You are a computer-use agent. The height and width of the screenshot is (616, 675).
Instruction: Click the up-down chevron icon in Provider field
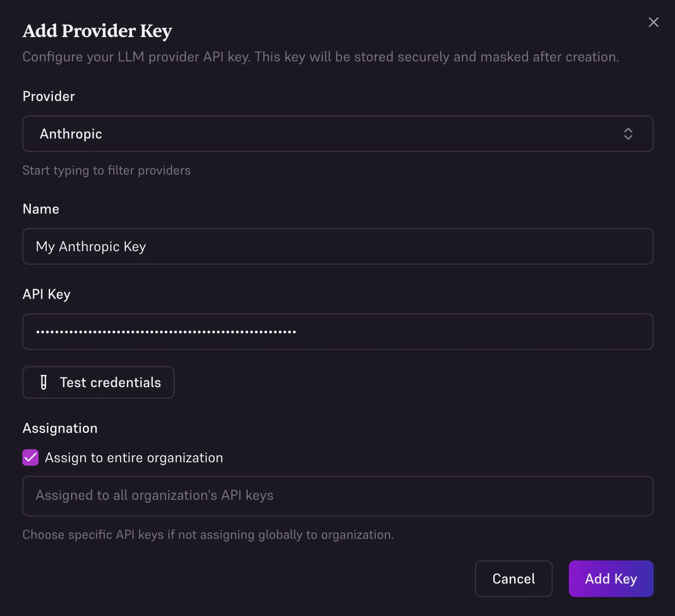tap(628, 134)
